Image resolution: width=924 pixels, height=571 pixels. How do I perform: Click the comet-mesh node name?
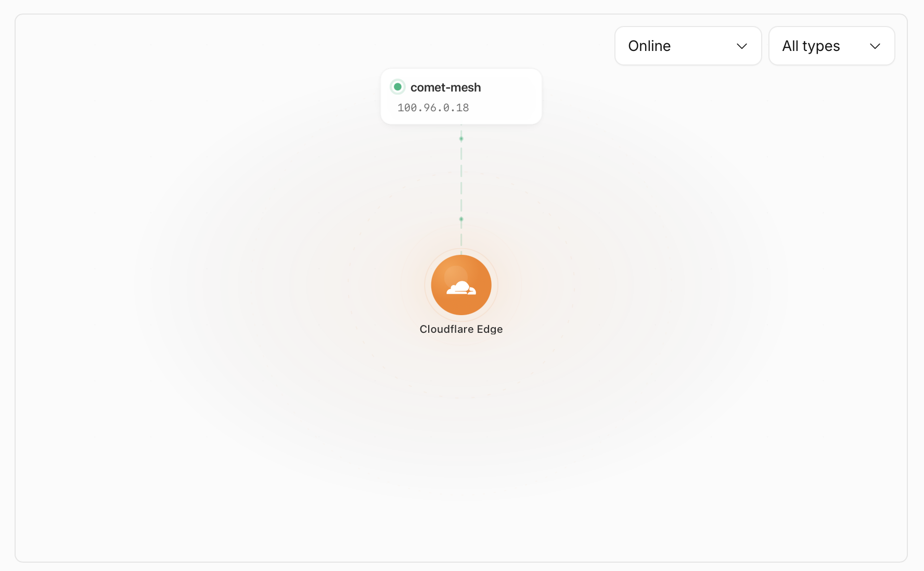click(x=445, y=87)
